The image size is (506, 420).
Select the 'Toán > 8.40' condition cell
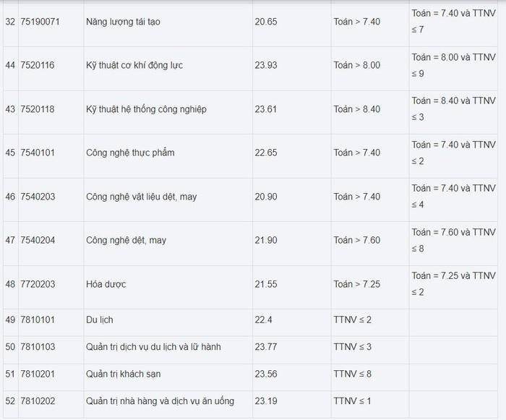(x=357, y=109)
